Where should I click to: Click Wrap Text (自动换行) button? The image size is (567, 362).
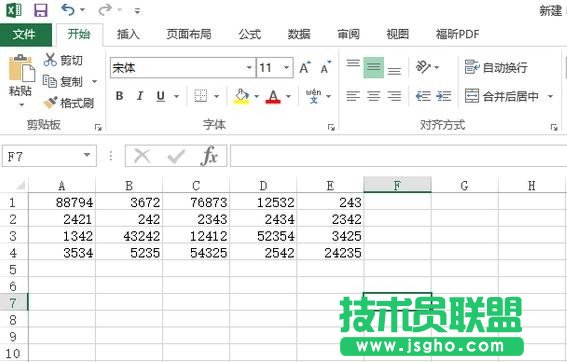coord(496,67)
